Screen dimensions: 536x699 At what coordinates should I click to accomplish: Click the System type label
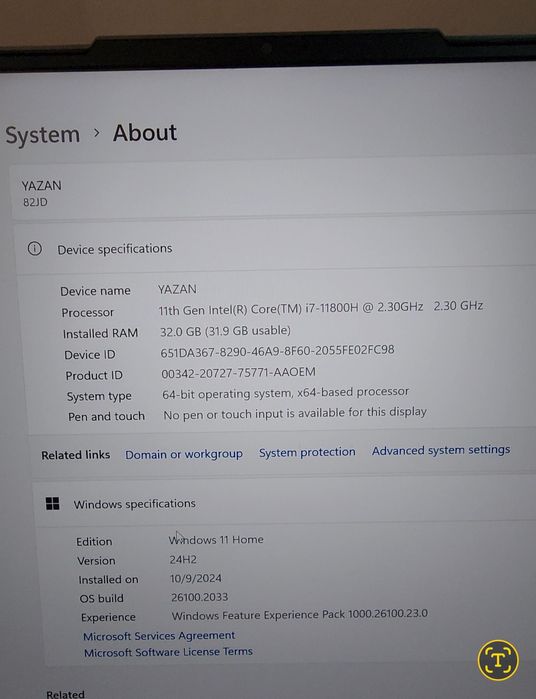coord(99,396)
